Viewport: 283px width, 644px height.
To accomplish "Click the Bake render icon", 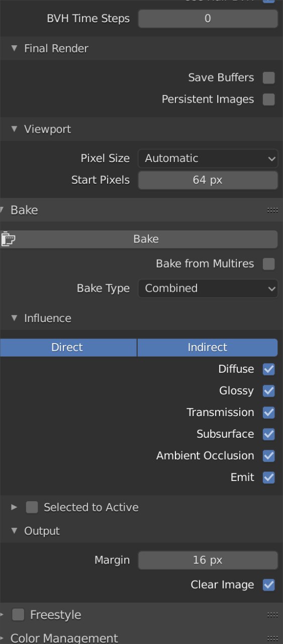I will (8, 239).
